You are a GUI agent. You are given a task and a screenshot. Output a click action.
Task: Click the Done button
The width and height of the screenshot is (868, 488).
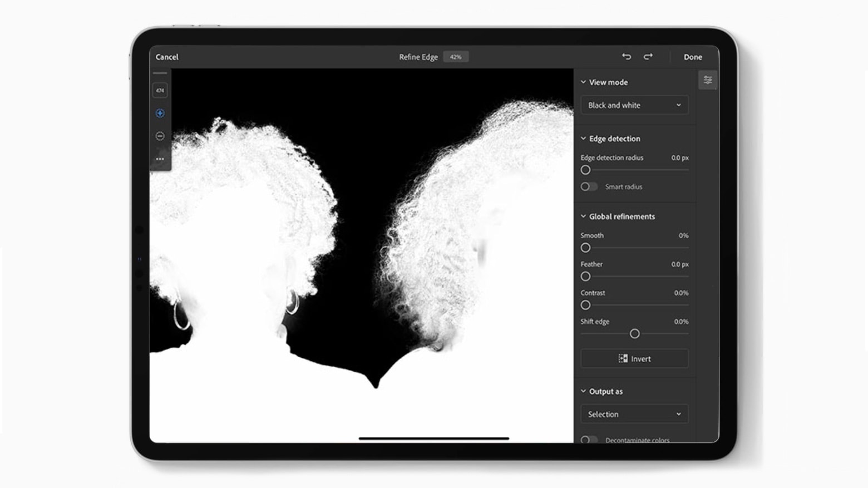[693, 56]
